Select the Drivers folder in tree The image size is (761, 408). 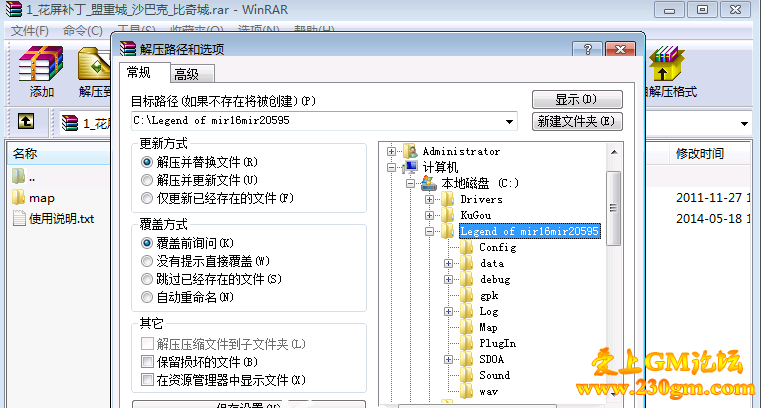tap(481, 199)
